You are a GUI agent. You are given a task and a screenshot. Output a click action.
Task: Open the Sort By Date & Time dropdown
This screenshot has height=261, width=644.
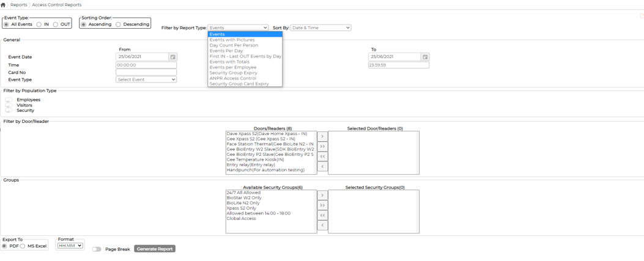point(320,28)
